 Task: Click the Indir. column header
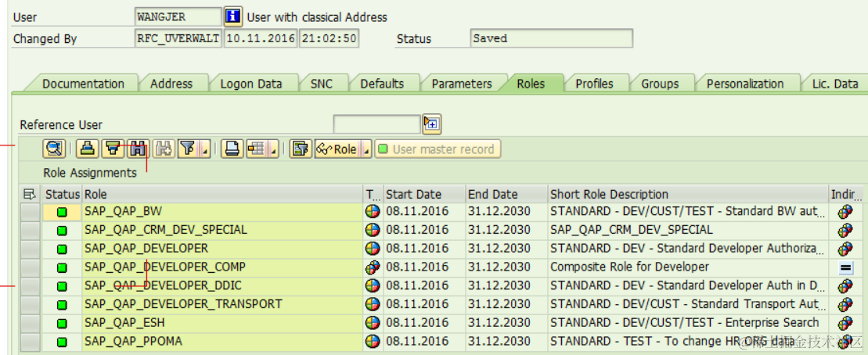click(x=846, y=194)
